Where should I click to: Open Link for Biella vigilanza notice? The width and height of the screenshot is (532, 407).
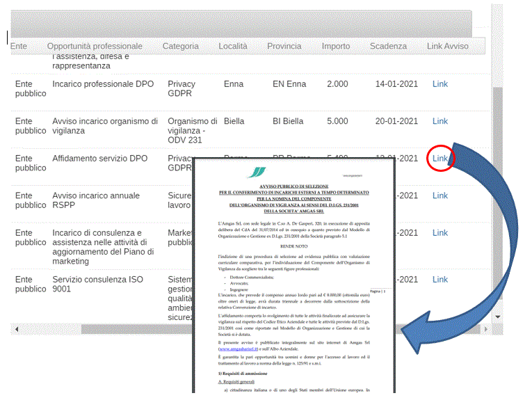pos(440,121)
